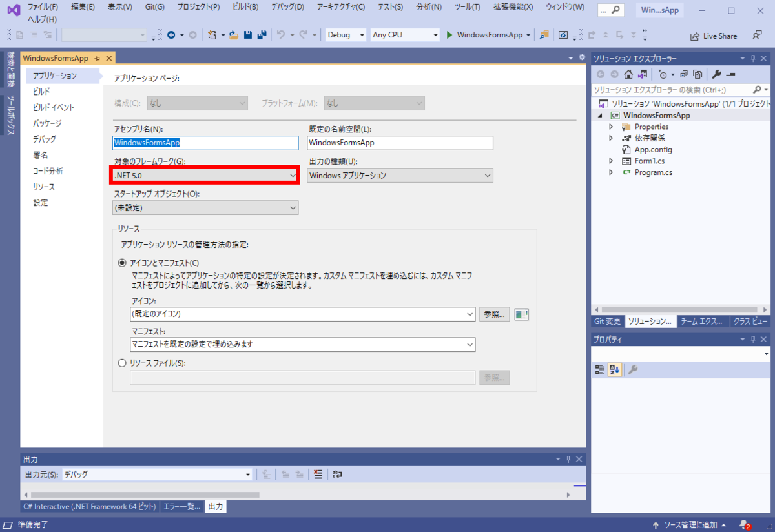This screenshot has width=775, height=532.
Task: Click the 参照... button beside the icon field
Action: tap(495, 314)
